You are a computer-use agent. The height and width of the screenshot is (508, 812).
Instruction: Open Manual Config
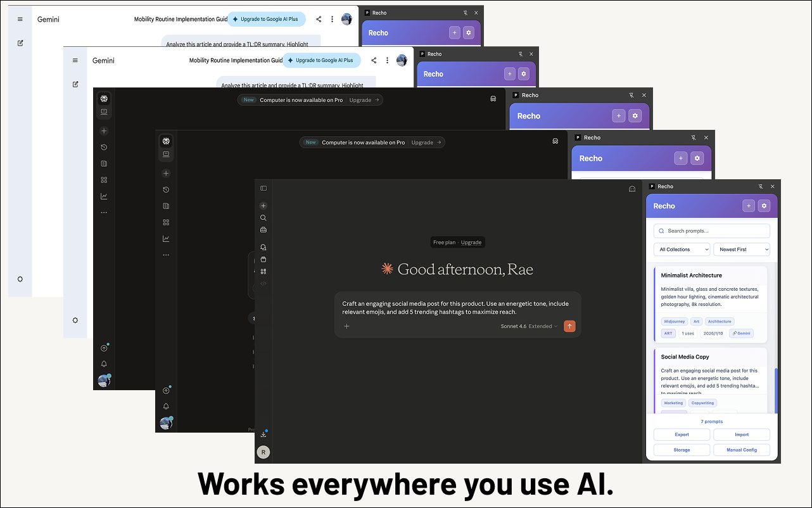pyautogui.click(x=742, y=450)
